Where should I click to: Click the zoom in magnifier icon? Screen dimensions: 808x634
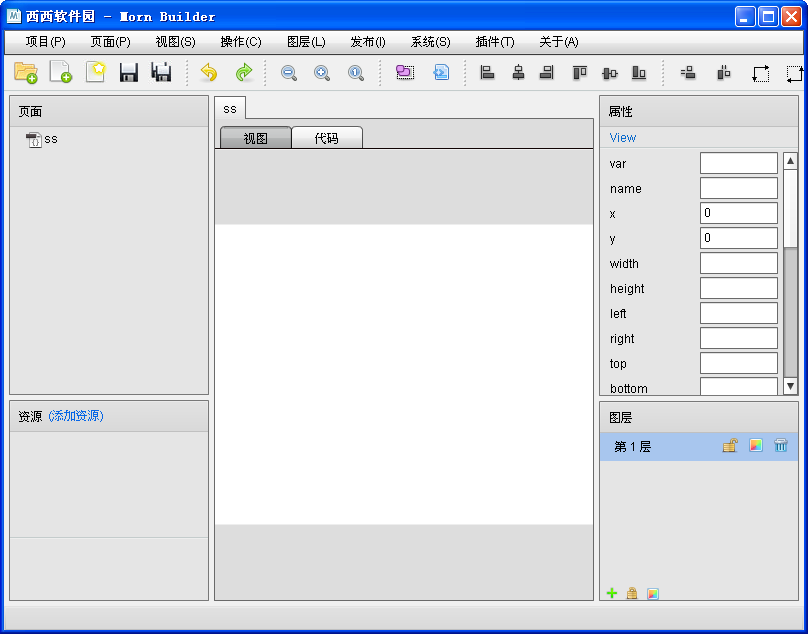click(x=322, y=73)
